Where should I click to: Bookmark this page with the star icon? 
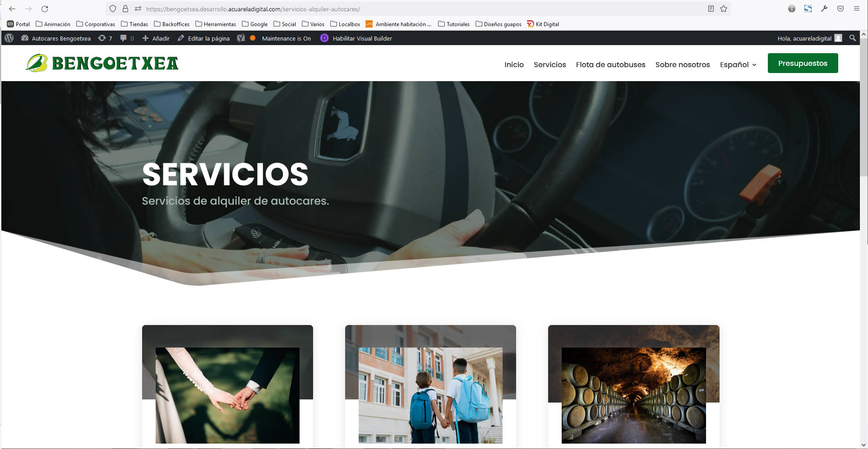coord(724,9)
